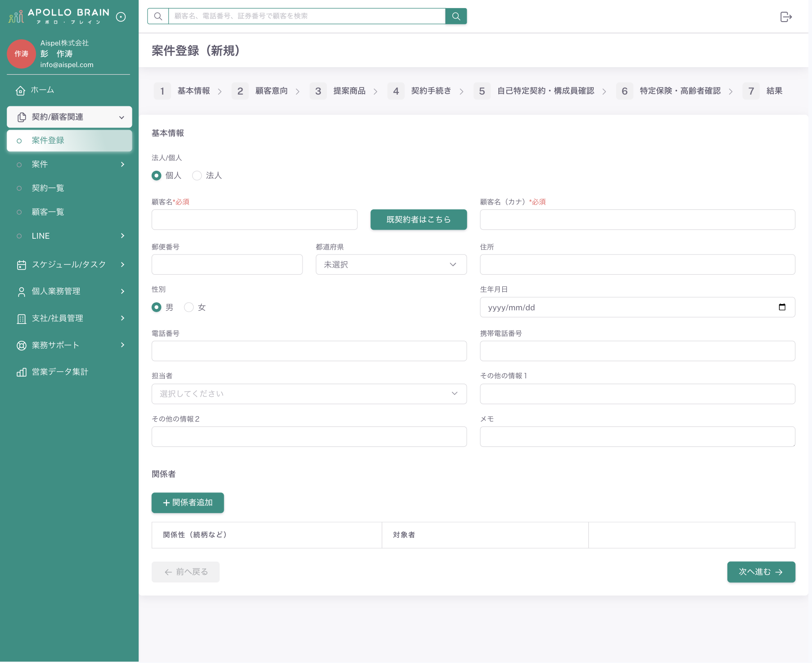Image resolution: width=812 pixels, height=663 pixels.
Task: Open ホーム in the sidebar
Action: (x=69, y=91)
